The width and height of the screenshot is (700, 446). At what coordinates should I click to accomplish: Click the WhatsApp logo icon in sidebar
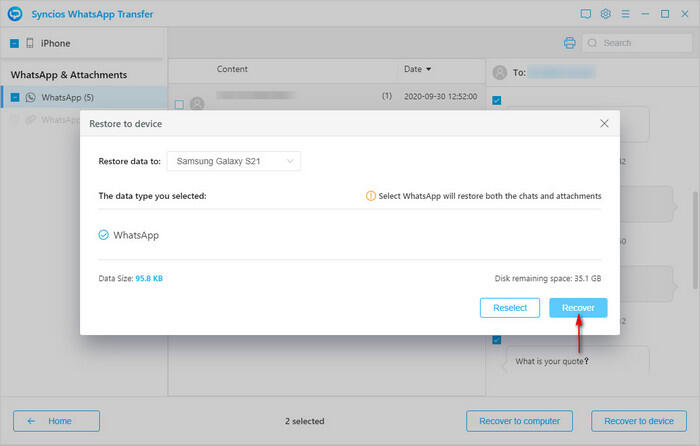(30, 97)
